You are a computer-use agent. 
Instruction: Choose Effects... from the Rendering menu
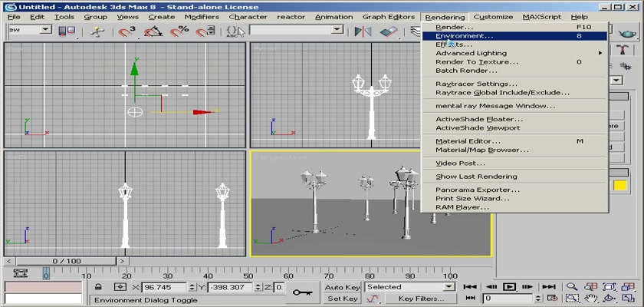tap(514, 45)
